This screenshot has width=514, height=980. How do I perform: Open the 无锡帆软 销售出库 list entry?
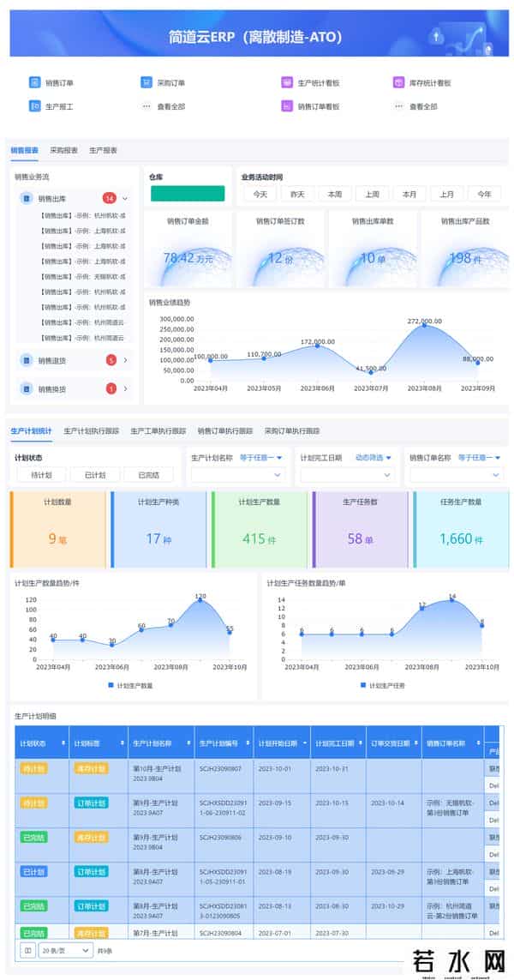click(x=82, y=276)
